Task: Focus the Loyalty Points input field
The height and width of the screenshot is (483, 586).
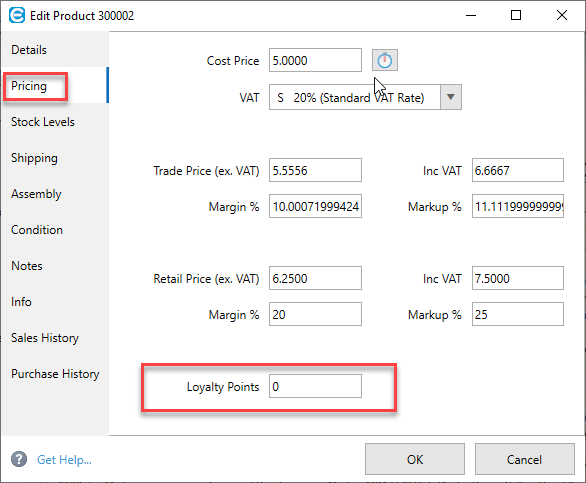Action: [315, 386]
